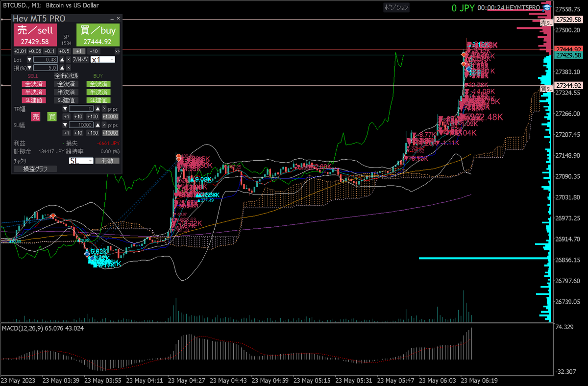The height and width of the screenshot is (386, 588).
Task: Click the 損(%) input field showing 5.0
Action: coord(46,68)
